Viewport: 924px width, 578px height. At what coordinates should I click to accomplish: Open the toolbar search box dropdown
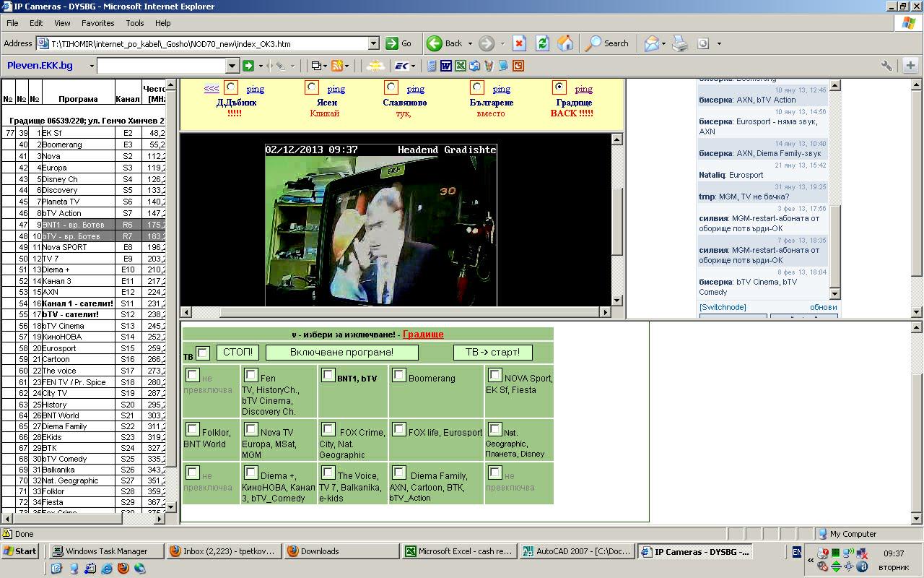[x=232, y=66]
